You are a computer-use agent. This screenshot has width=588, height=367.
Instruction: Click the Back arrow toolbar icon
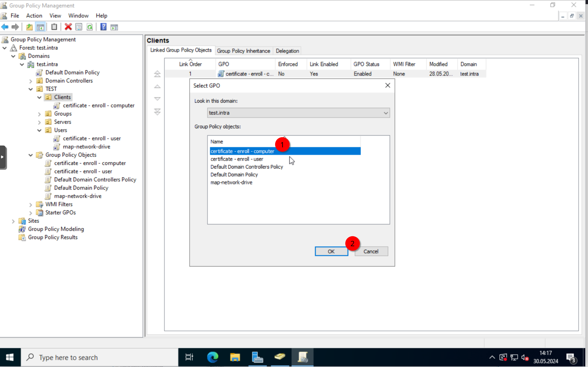tap(5, 27)
